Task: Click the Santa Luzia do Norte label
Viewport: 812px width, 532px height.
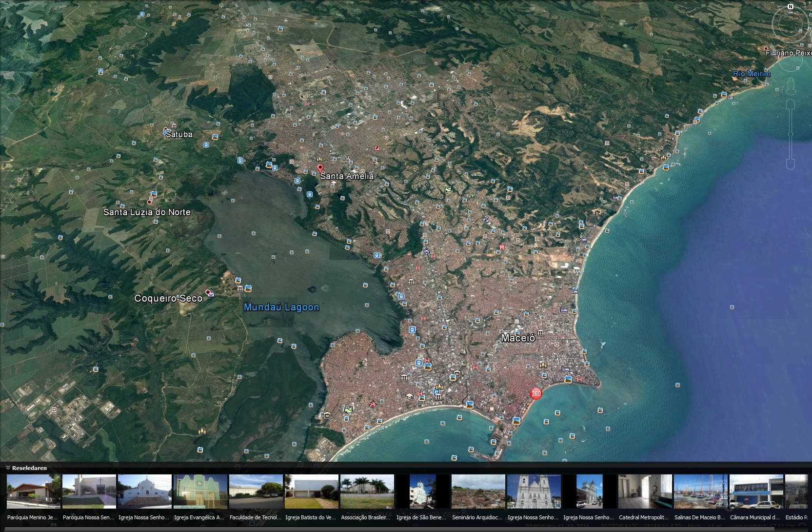Action: [147, 212]
